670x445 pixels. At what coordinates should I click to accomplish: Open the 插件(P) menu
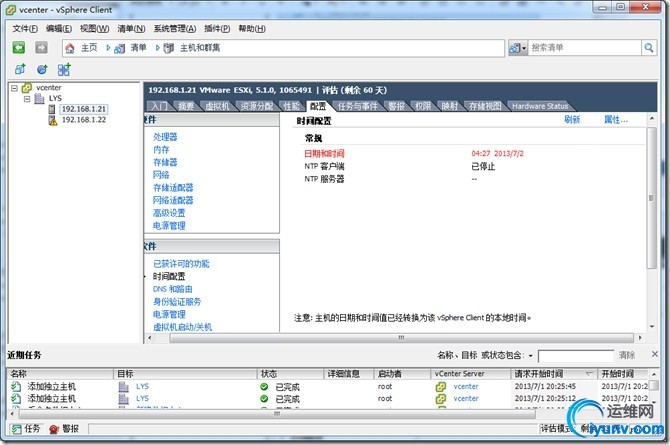217,29
